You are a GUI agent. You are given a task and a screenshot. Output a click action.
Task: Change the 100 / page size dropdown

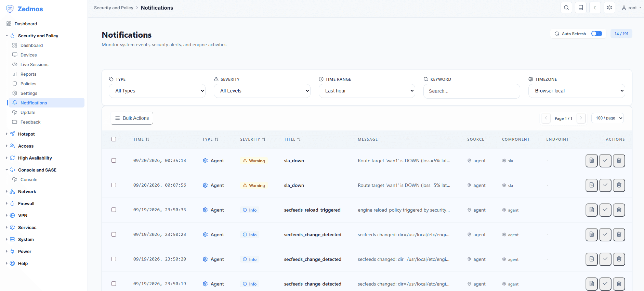[x=608, y=118]
